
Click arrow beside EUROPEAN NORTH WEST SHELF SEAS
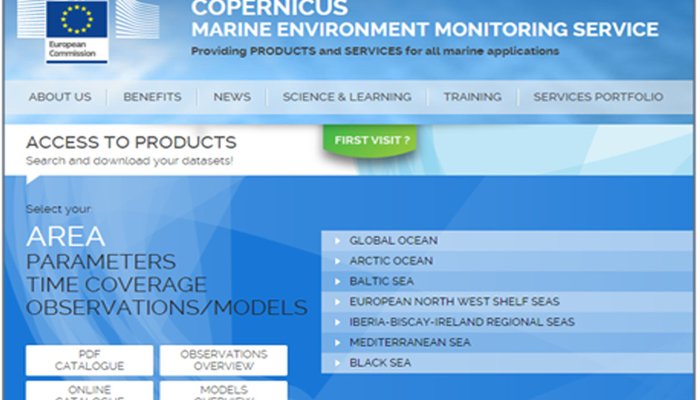click(x=338, y=302)
